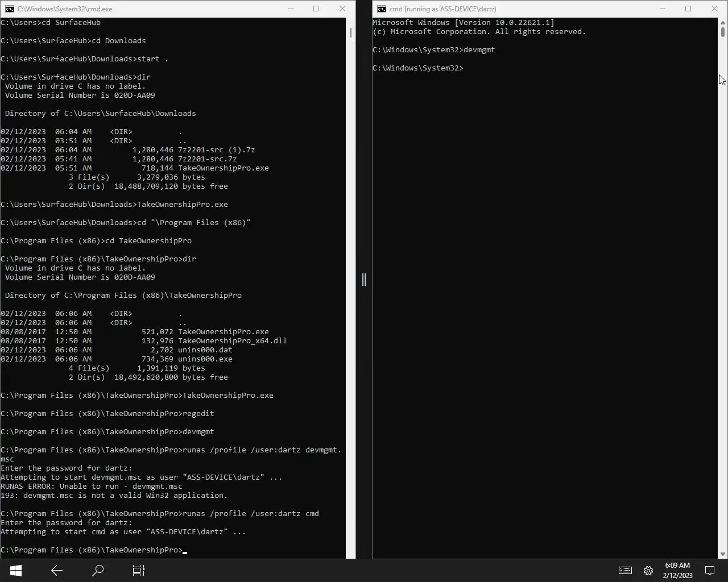Click title 'cmd (running as ASS-DEVICE\dartz)'
The width and height of the screenshot is (728, 582).
[x=442, y=9]
